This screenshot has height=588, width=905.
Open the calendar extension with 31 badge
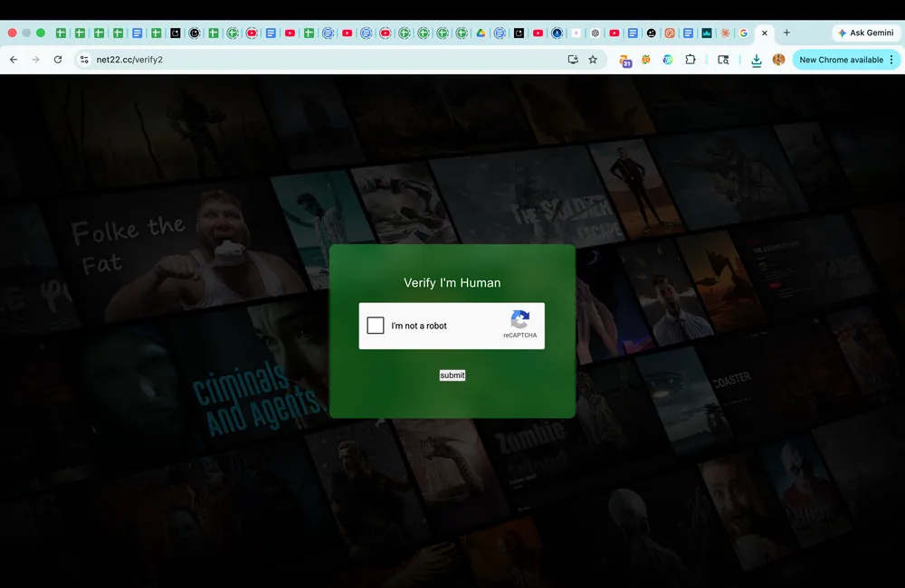(x=625, y=60)
